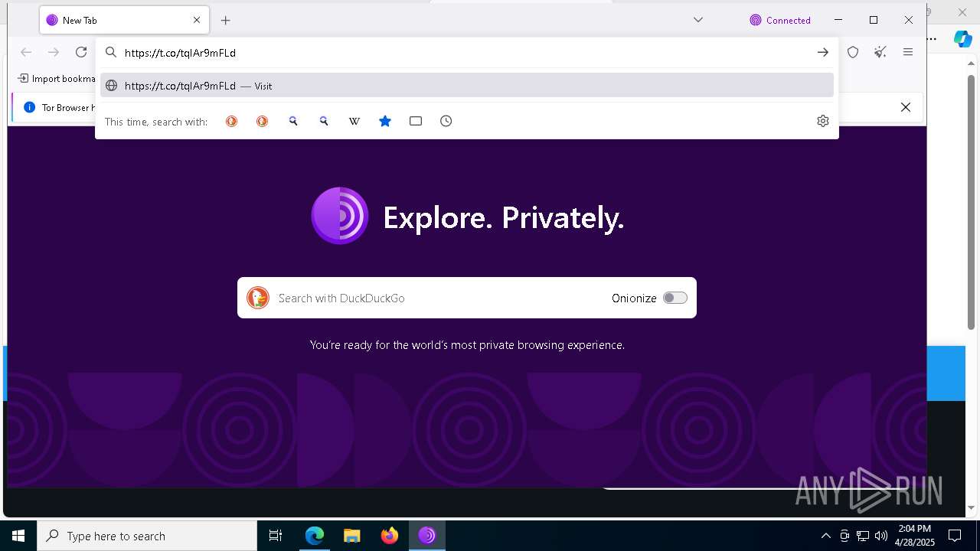Click the clock showing 2:04 PM
Image resolution: width=980 pixels, height=551 pixels.
tap(914, 536)
